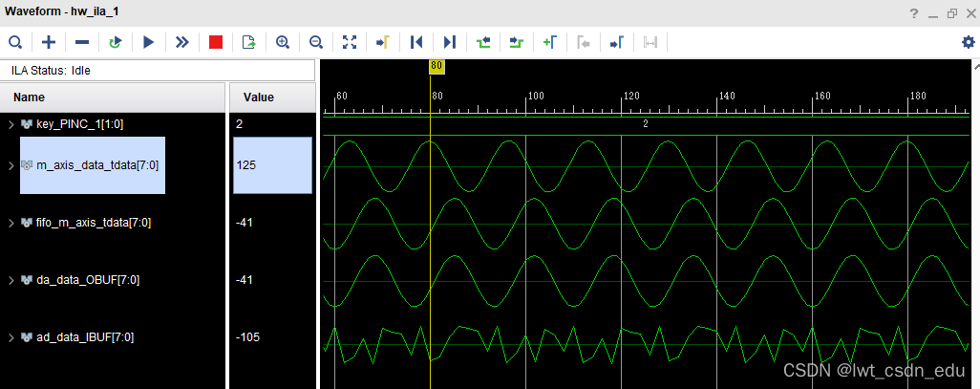This screenshot has width=980, height=389.
Task: Click grayed Previous marker icon
Action: tap(583, 42)
